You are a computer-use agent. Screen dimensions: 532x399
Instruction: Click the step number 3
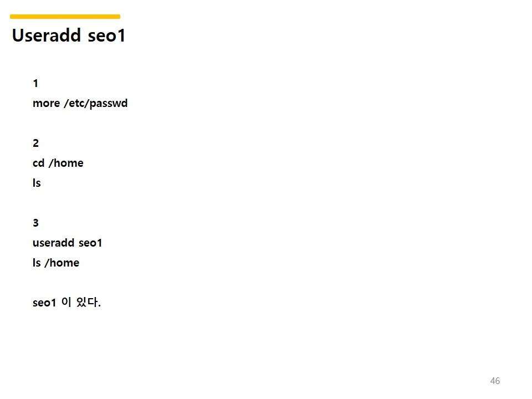(35, 223)
